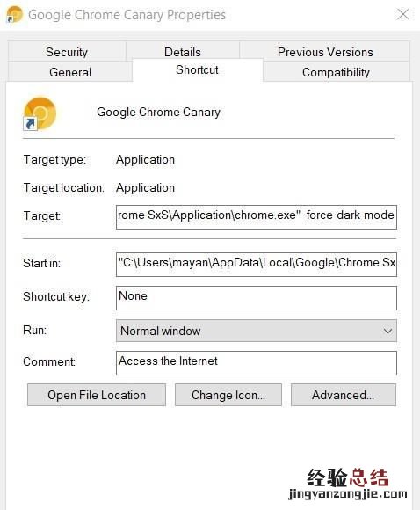This screenshot has height=510, width=420.
Task: Click Open File Location button
Action: coord(97,395)
